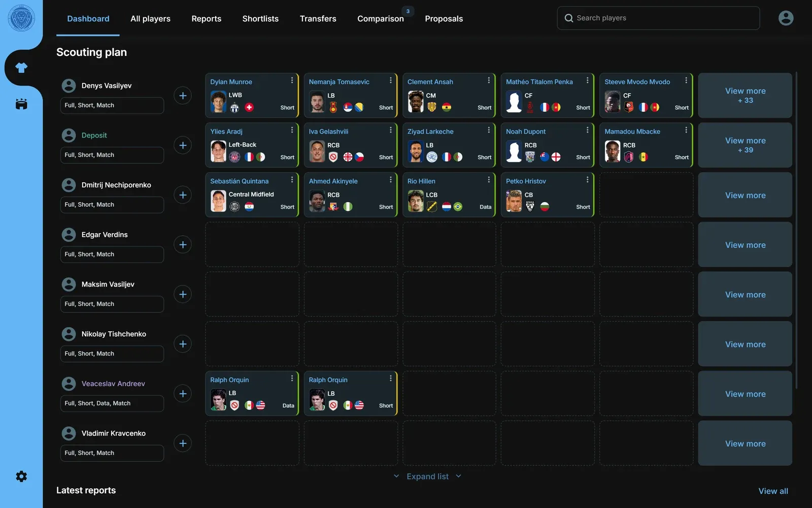
Task: Click the plus button for Deposit
Action: click(x=183, y=145)
